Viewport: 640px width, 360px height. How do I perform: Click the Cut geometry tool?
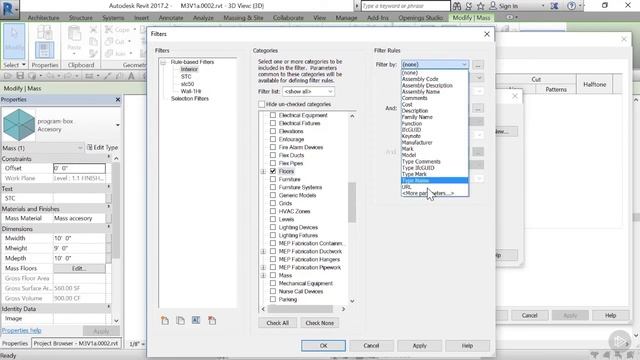(118, 42)
